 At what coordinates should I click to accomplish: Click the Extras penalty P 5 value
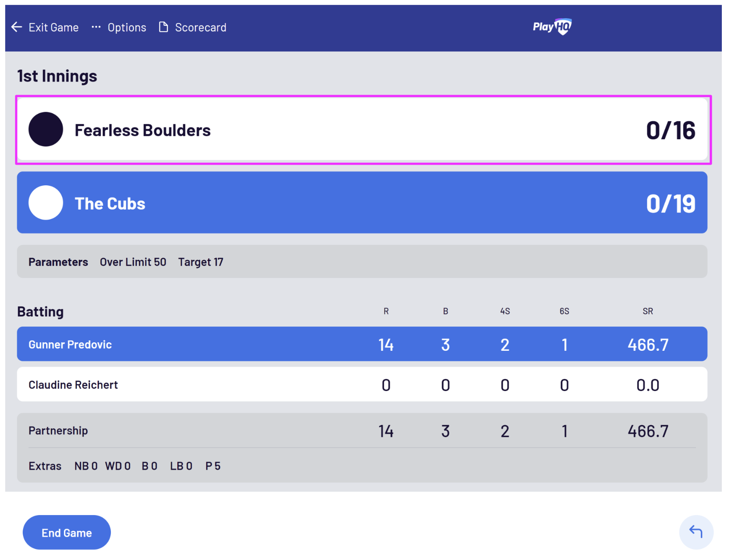click(x=213, y=466)
